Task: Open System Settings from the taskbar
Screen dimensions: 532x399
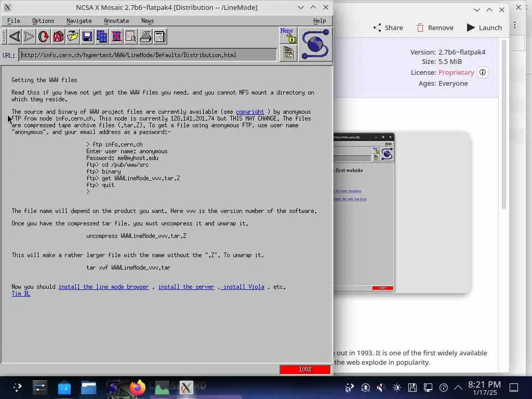Action: [x=39, y=388]
